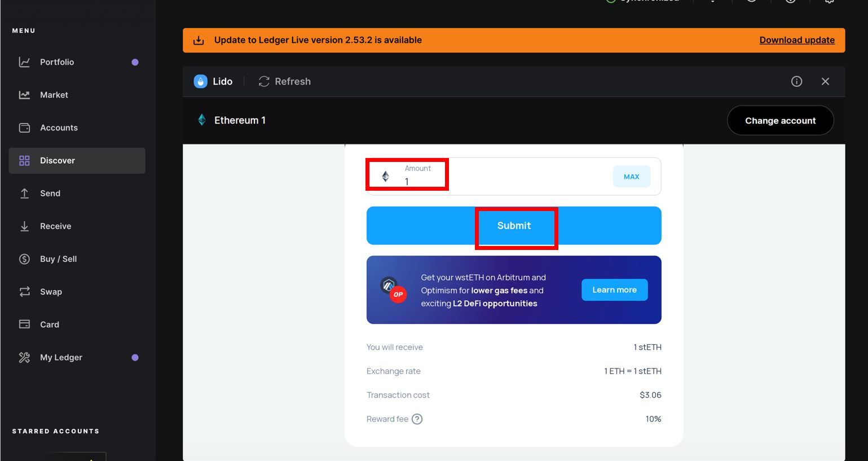Click the 10% reward fee value
Image resolution: width=868 pixels, height=461 pixels.
point(653,419)
